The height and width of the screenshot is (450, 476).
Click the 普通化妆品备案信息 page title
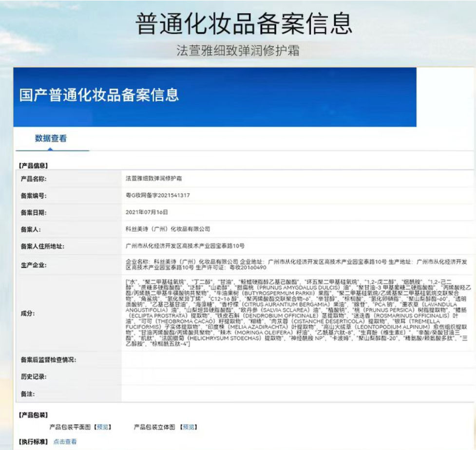tap(243, 24)
